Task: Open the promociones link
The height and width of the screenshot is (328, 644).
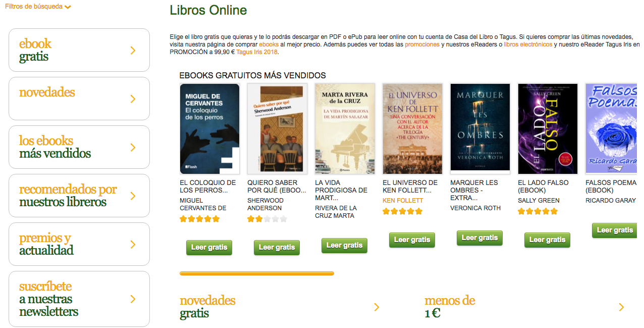Action: [422, 44]
